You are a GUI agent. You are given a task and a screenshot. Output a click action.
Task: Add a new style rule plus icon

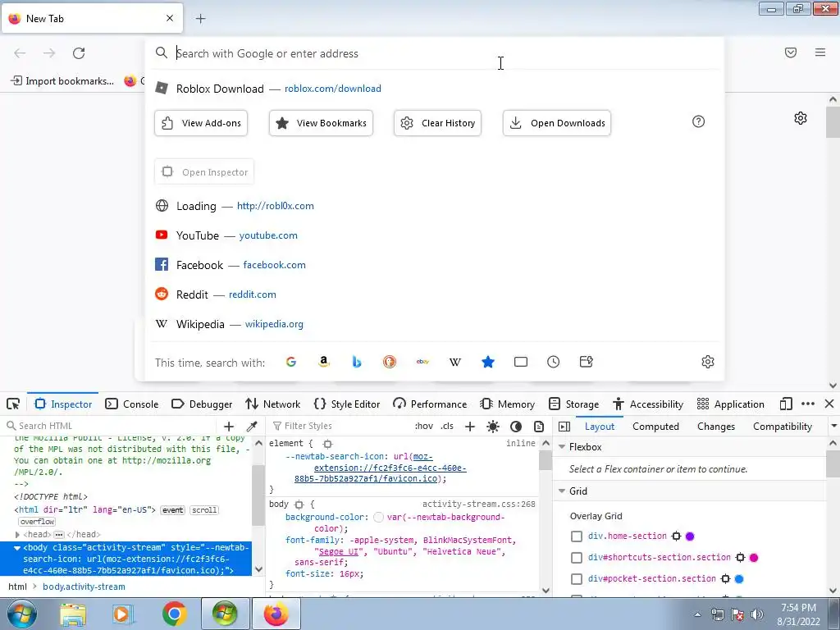[x=470, y=427]
